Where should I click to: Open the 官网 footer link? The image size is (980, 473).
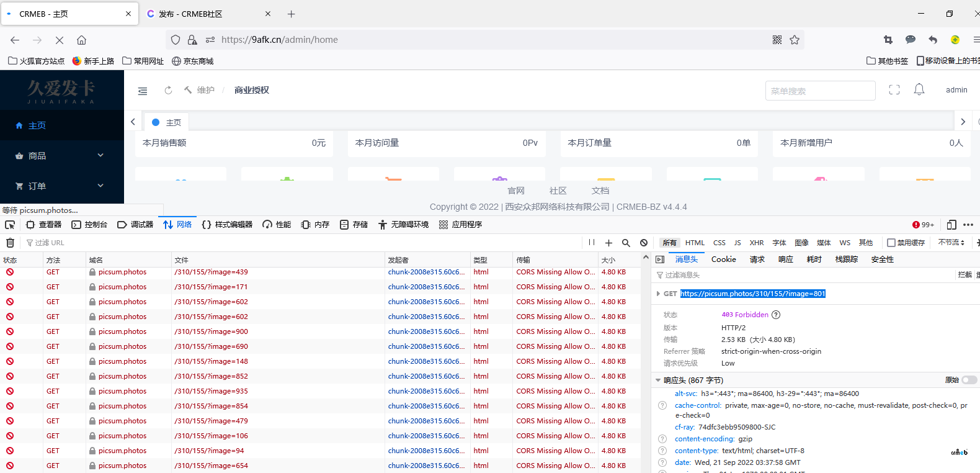click(x=516, y=191)
